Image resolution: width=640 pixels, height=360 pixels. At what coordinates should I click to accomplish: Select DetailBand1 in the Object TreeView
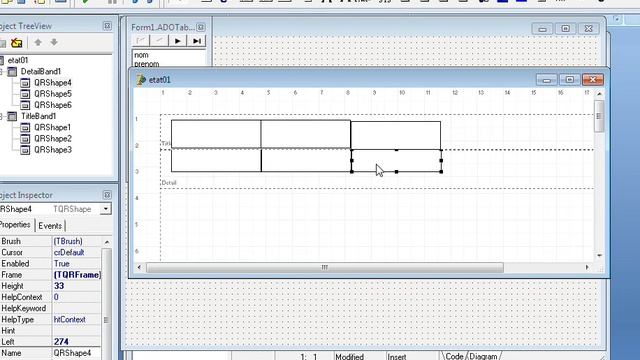tap(41, 71)
